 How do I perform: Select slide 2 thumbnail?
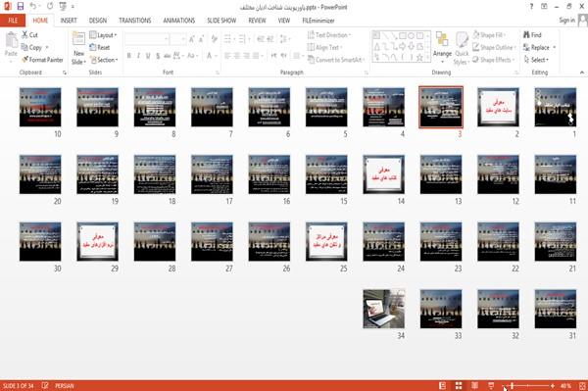click(499, 107)
